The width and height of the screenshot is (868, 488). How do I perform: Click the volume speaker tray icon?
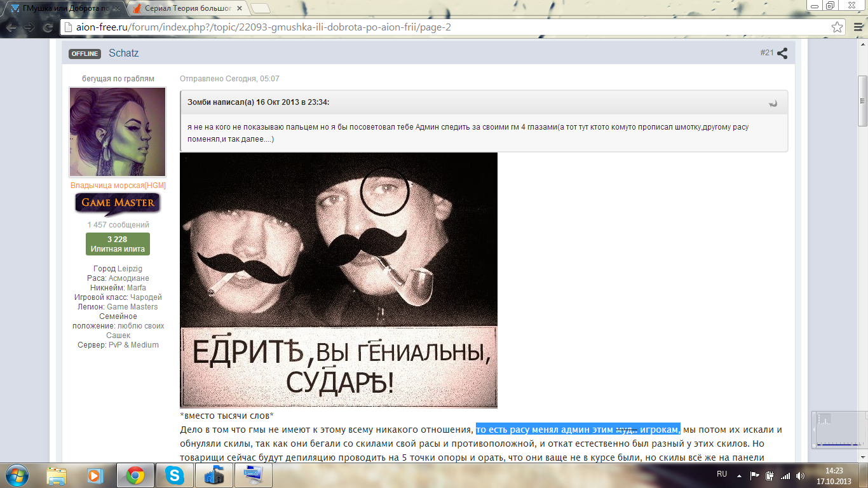point(799,475)
